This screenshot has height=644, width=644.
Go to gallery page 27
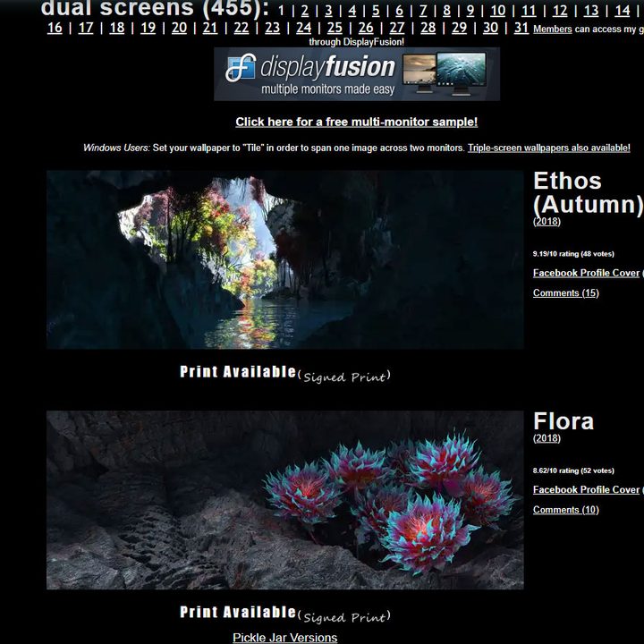pyautogui.click(x=397, y=28)
